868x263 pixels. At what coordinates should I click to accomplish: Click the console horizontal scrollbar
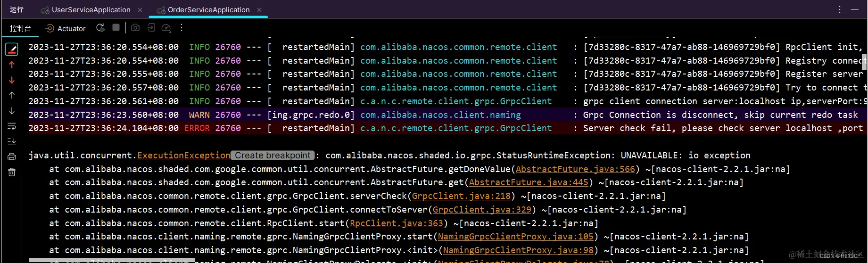pos(112,260)
